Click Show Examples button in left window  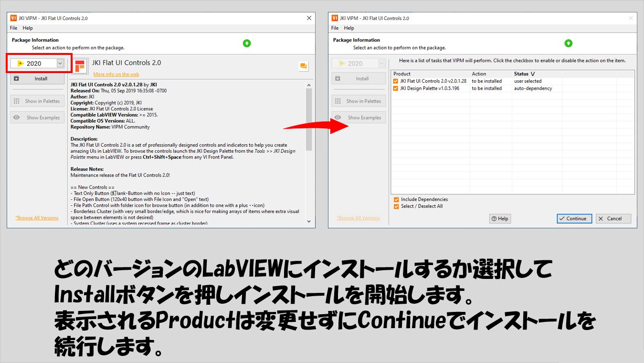tap(37, 117)
